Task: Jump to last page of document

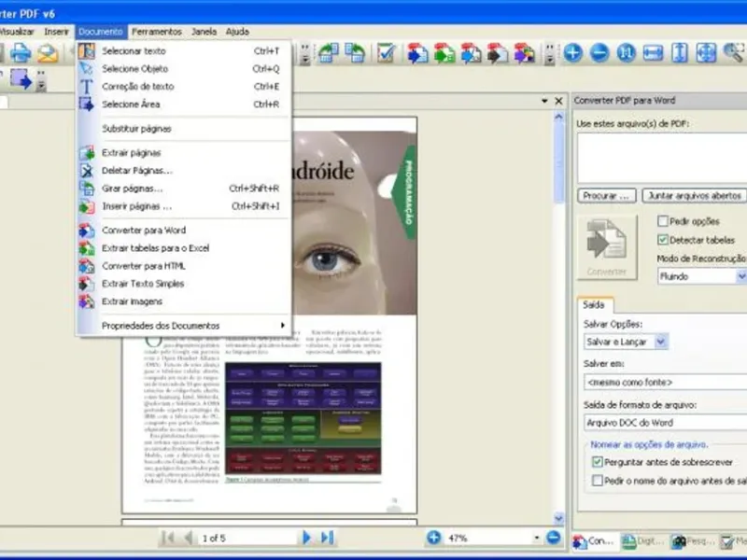Action: click(x=327, y=538)
